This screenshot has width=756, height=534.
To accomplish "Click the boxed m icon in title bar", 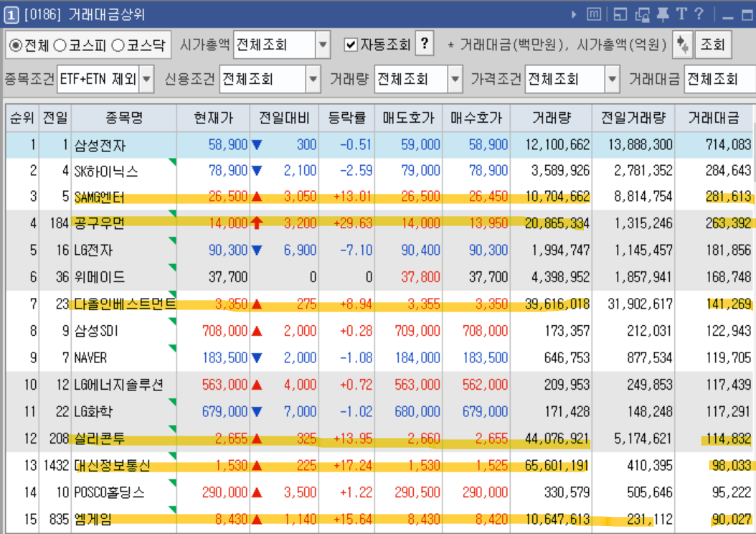I will [594, 14].
